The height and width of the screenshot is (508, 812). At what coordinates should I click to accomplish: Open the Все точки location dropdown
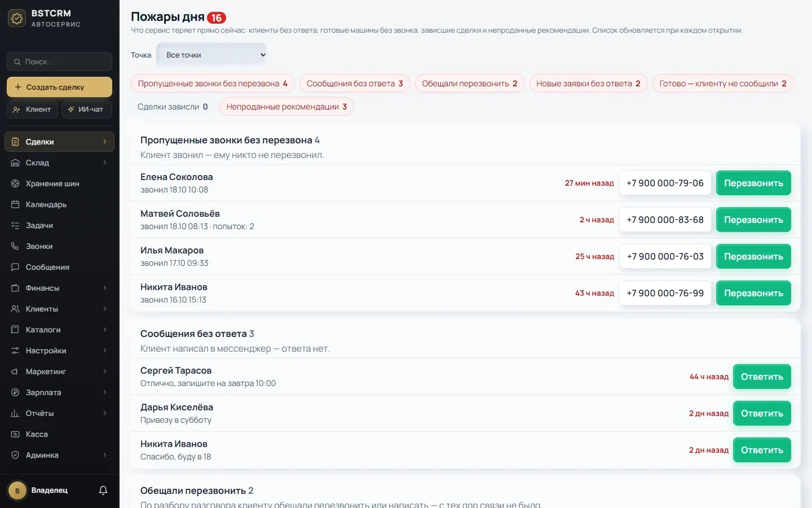[x=211, y=55]
